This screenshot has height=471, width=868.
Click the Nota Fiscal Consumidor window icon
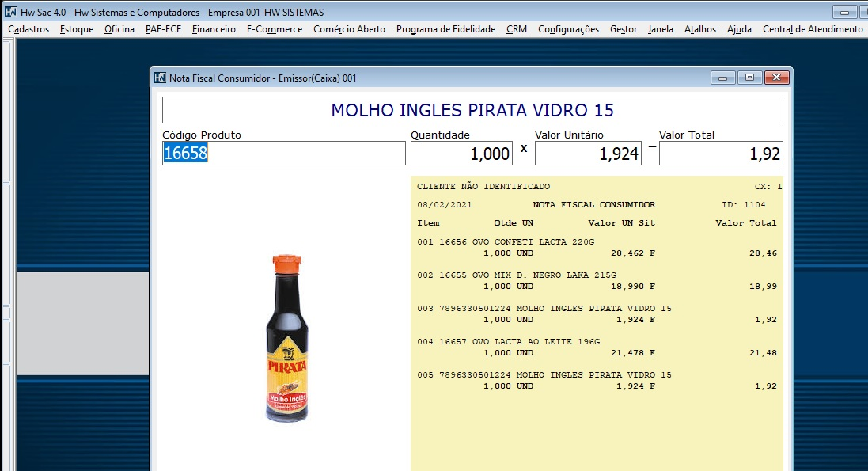coord(159,78)
